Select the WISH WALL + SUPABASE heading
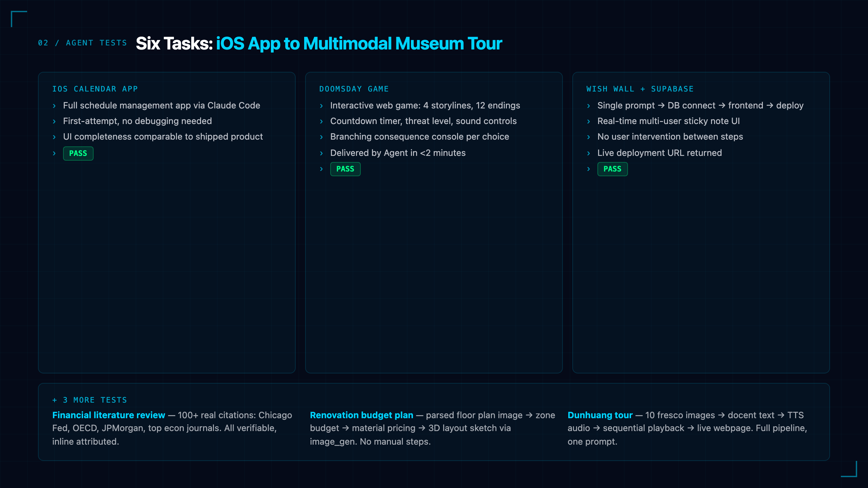 tap(640, 89)
